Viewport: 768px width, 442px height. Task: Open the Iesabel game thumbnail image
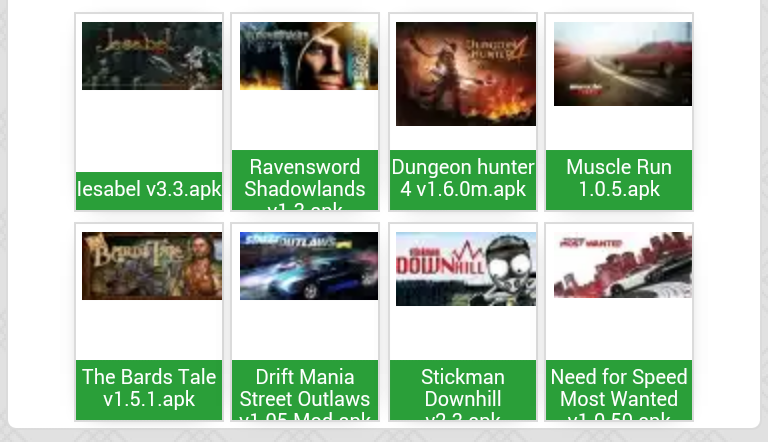point(152,56)
